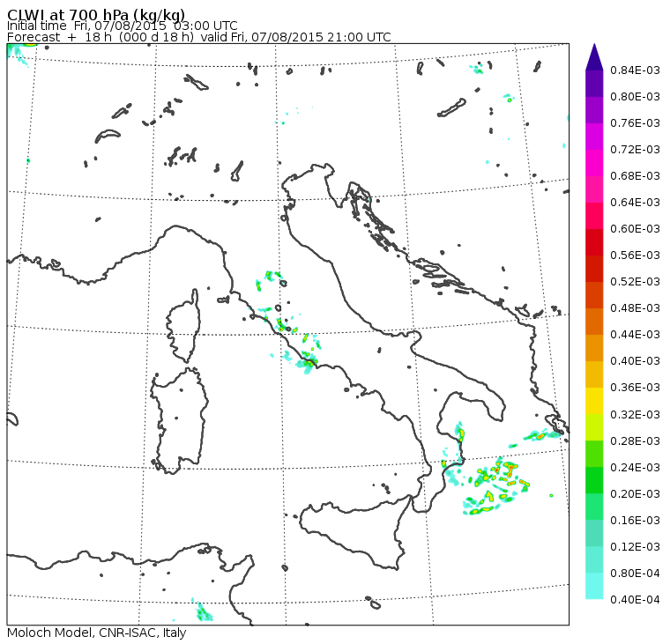670x644 pixels.
Task: Select the green swatch between 0.20E-03 and 0.24E-03
Action: click(594, 480)
